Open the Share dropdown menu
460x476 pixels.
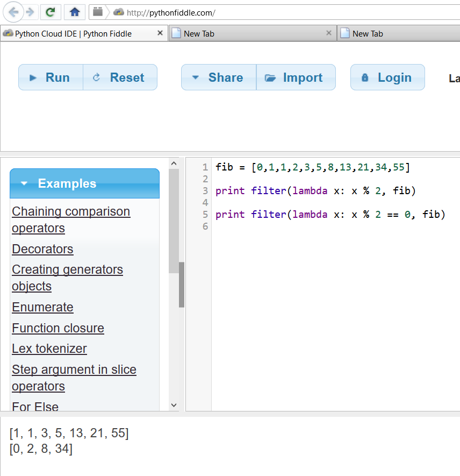219,77
